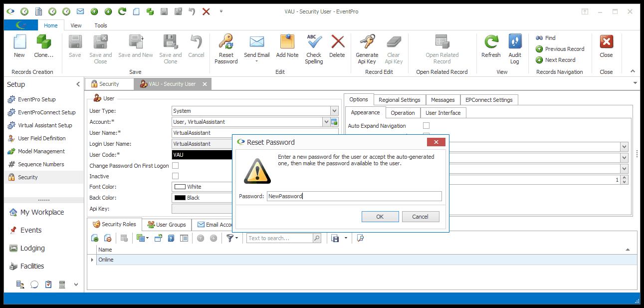Switch to the Messages tab
The width and height of the screenshot is (644, 308).
[x=442, y=100]
